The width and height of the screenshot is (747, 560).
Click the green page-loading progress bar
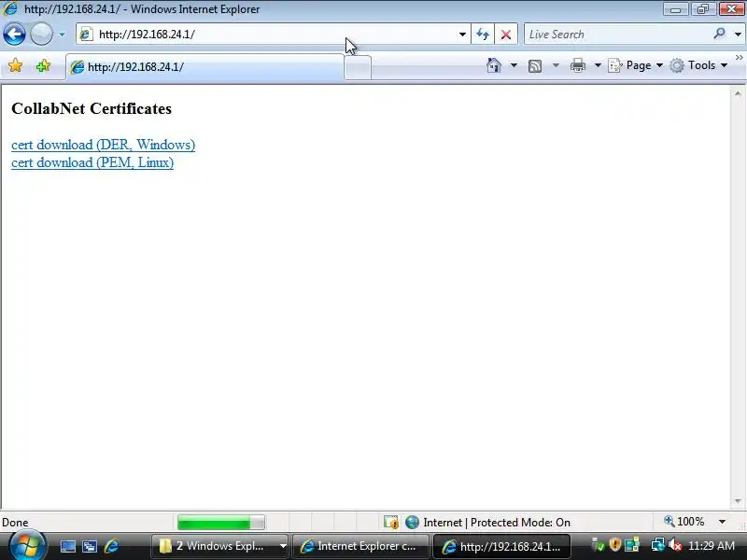[220, 523]
